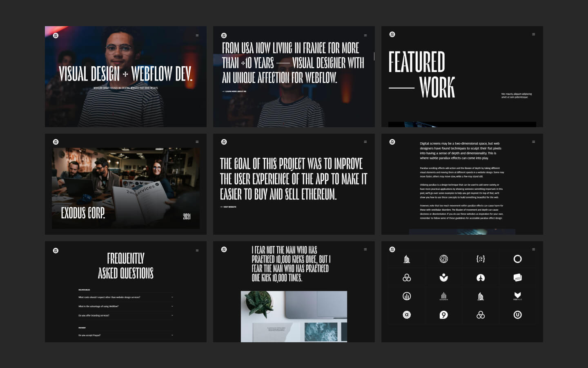Expand 'What is the advantage of using Webflow?'
Viewport: 588px width, 368px height.
(125, 306)
